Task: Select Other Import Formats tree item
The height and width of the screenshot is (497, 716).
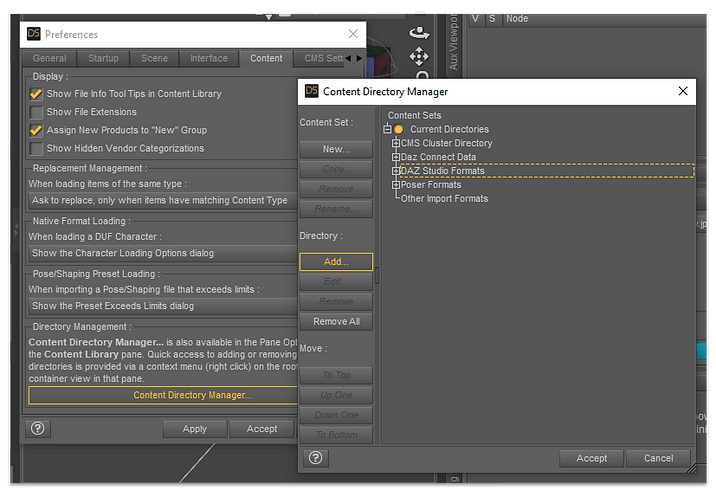Action: pos(444,199)
